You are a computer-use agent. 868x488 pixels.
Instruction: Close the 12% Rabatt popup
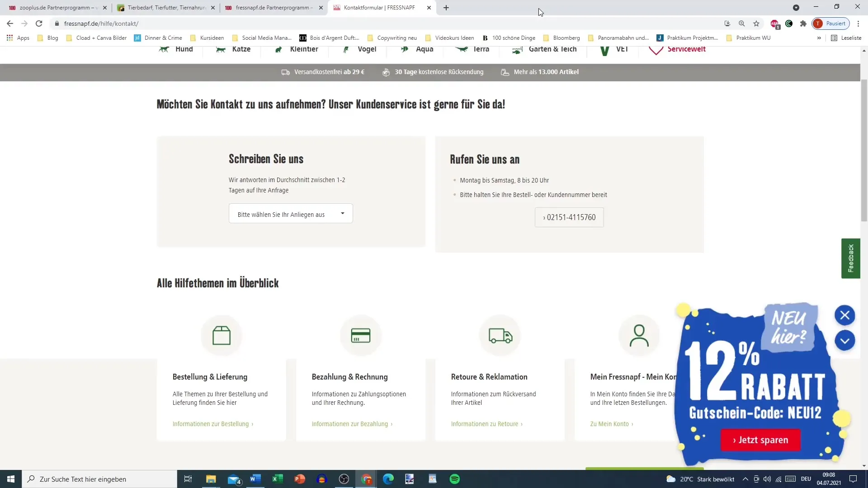844,315
